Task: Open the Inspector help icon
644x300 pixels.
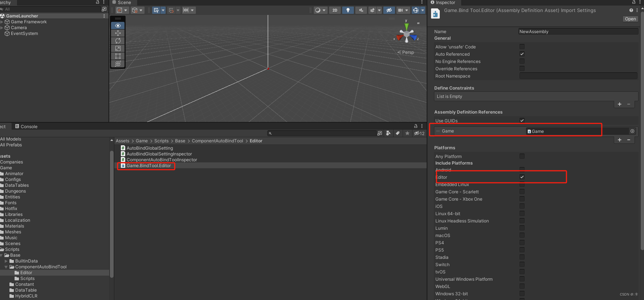Action: click(x=631, y=10)
